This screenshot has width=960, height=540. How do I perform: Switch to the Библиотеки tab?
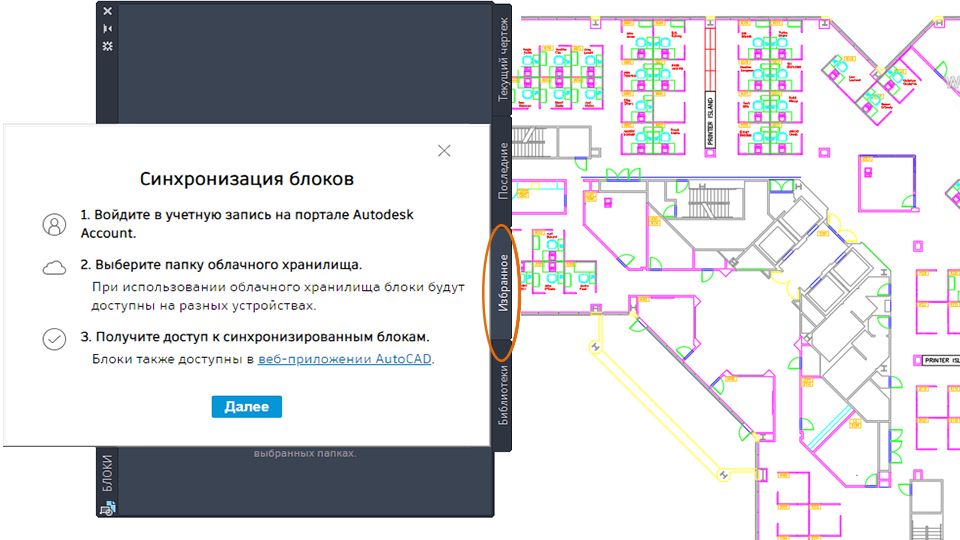503,395
